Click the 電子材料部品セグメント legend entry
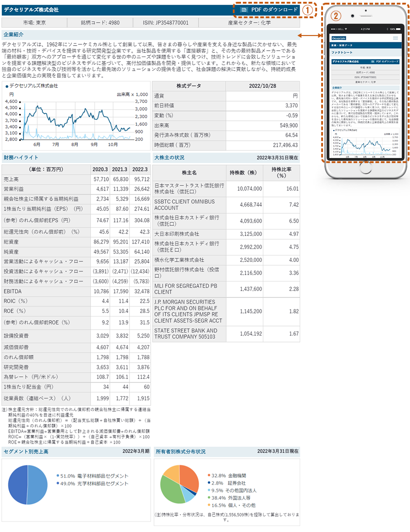This screenshot has width=410, height=532. point(92,476)
